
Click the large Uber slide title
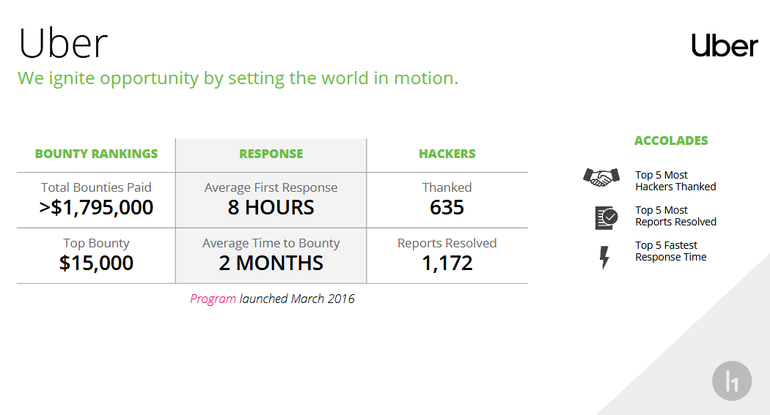tap(62, 43)
